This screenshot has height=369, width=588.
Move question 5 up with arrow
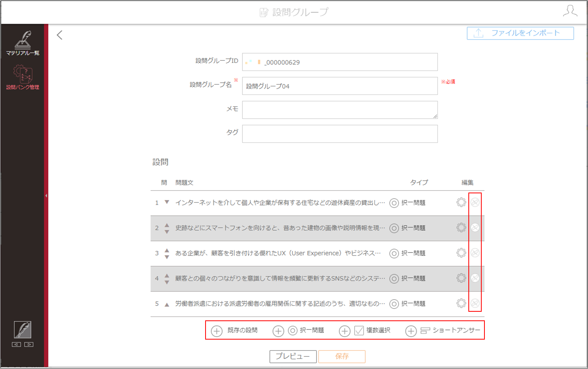[x=167, y=304]
